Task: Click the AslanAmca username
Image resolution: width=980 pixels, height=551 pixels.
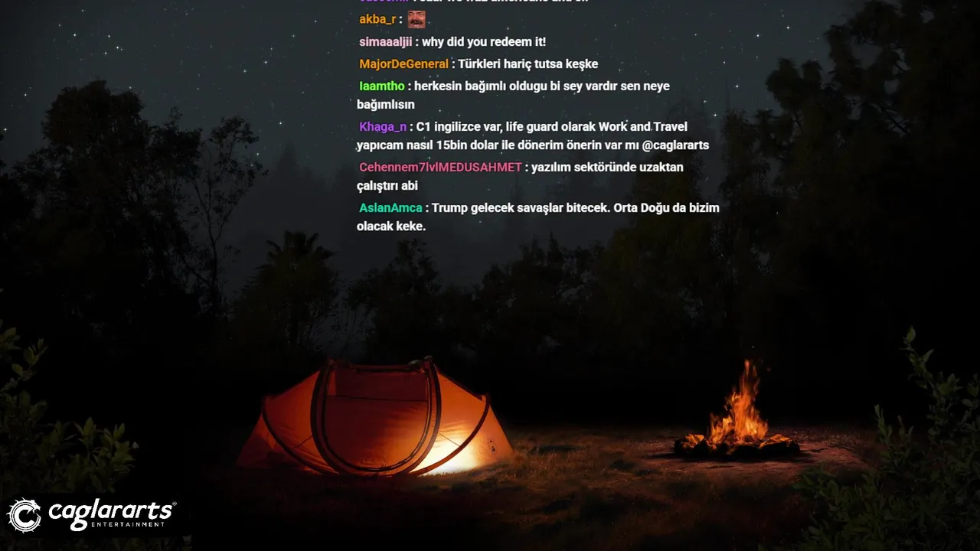Action: (x=390, y=207)
